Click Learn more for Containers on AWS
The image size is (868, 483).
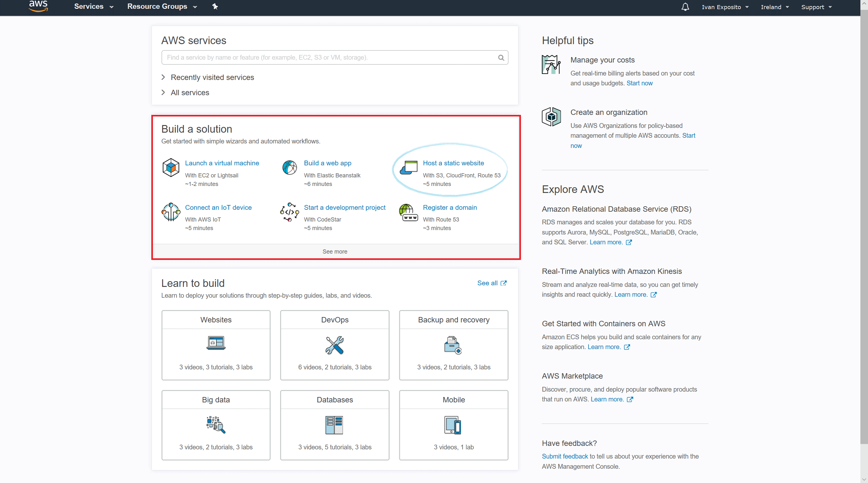coord(604,347)
